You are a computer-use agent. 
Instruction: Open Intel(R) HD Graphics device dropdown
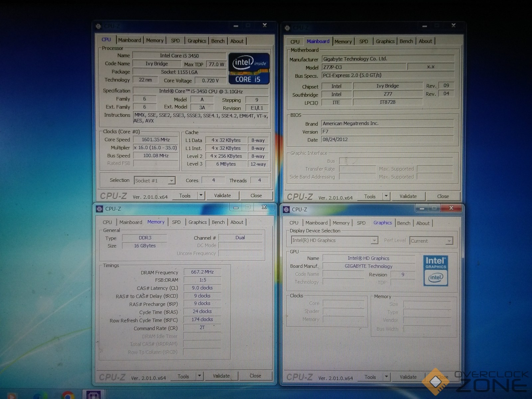tap(334, 240)
